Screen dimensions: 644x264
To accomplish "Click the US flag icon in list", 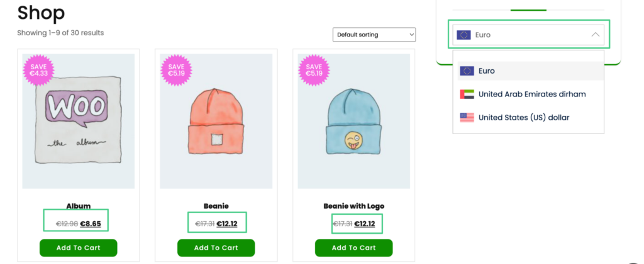I will pos(467,117).
